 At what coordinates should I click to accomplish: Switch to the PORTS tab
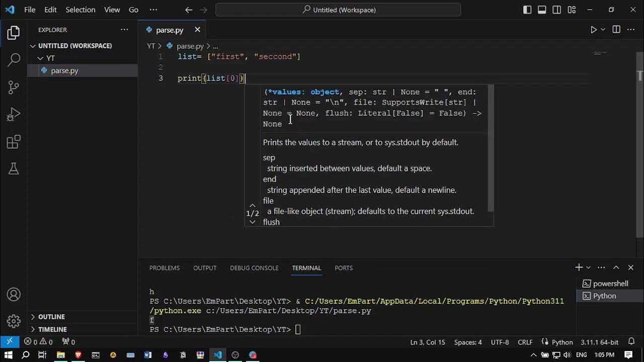click(344, 268)
